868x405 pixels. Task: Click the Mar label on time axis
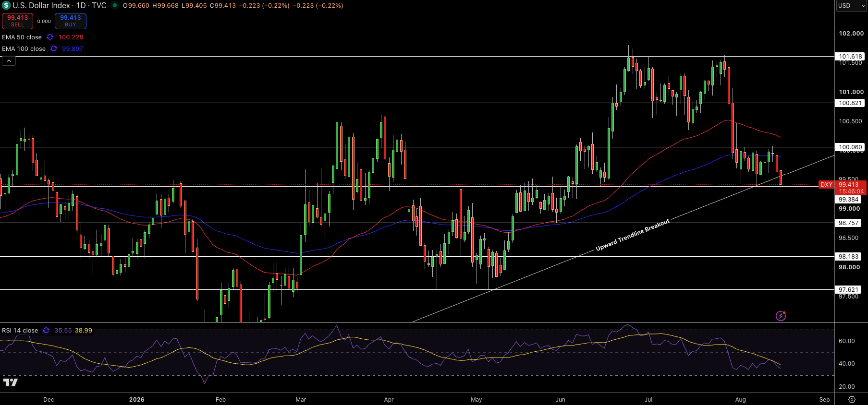[x=301, y=400]
